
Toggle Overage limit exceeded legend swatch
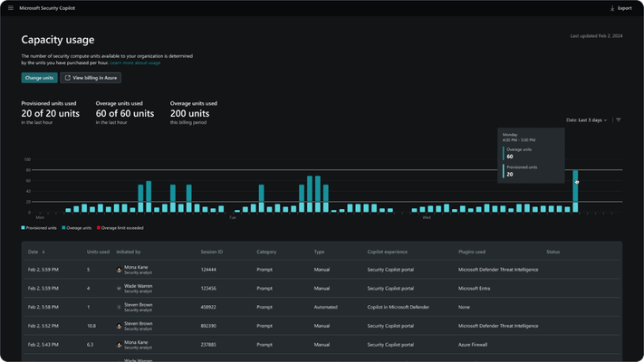[99, 228]
